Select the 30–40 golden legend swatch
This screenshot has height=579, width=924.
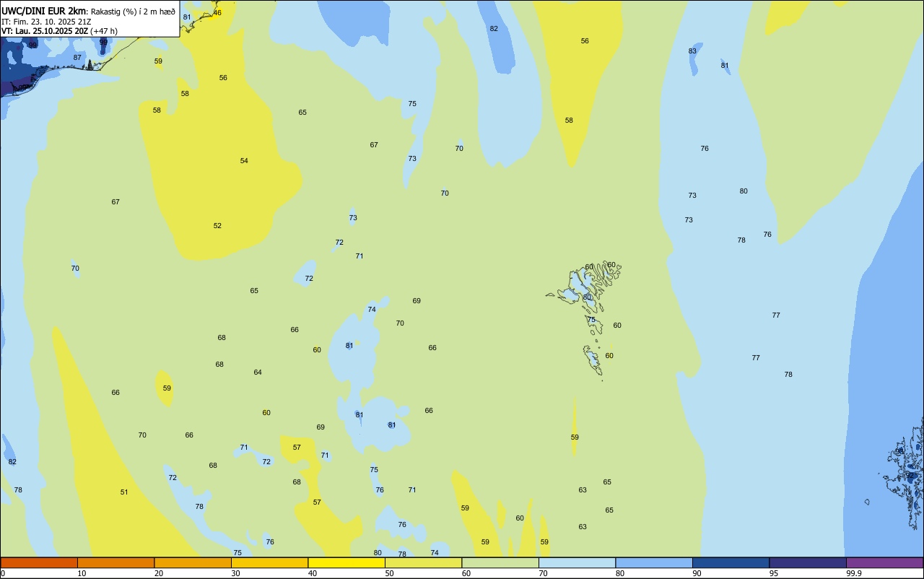tap(270, 562)
